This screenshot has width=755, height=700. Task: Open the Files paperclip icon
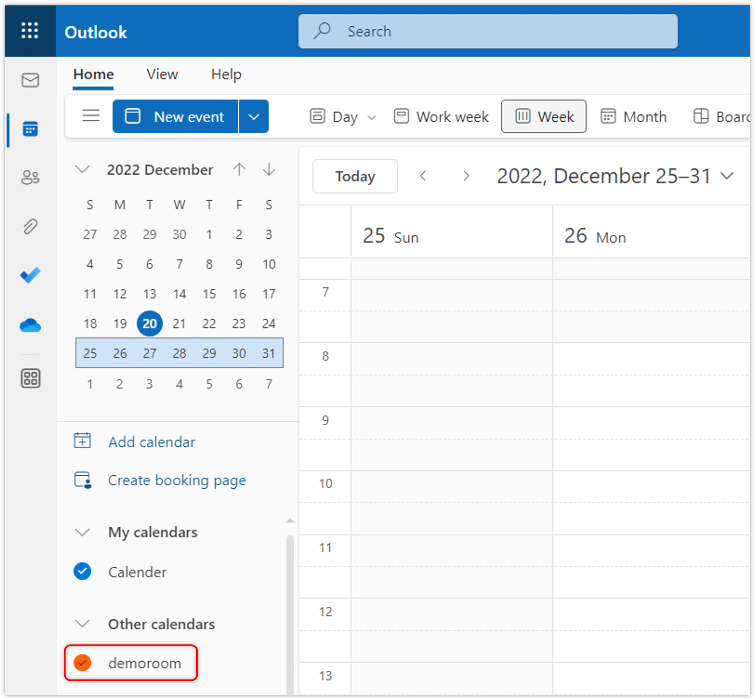(x=30, y=226)
